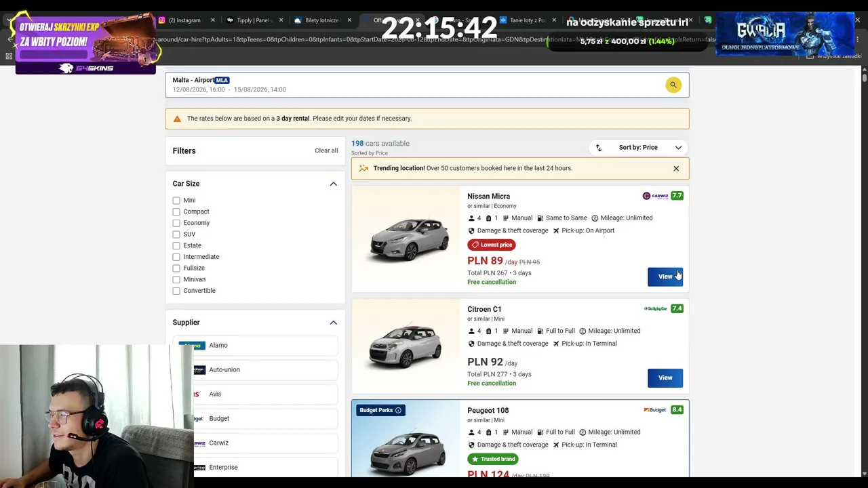View the Nissan Micra offer
Image resolution: width=868 pixels, height=488 pixels.
coord(665,277)
